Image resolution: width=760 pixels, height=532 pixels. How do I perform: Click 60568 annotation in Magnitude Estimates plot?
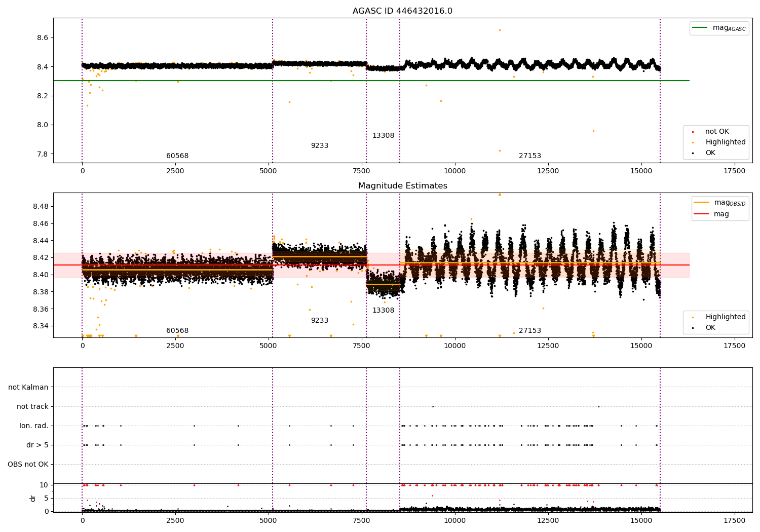click(x=177, y=330)
